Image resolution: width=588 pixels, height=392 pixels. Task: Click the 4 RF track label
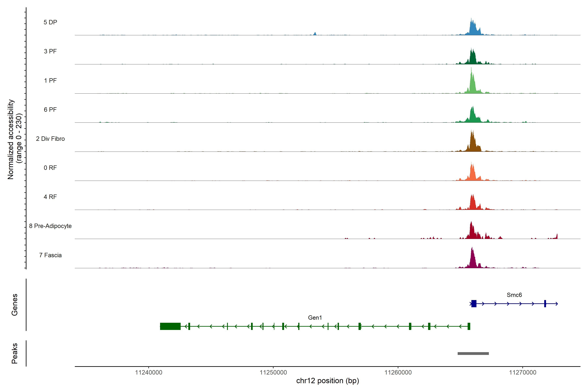(50, 197)
